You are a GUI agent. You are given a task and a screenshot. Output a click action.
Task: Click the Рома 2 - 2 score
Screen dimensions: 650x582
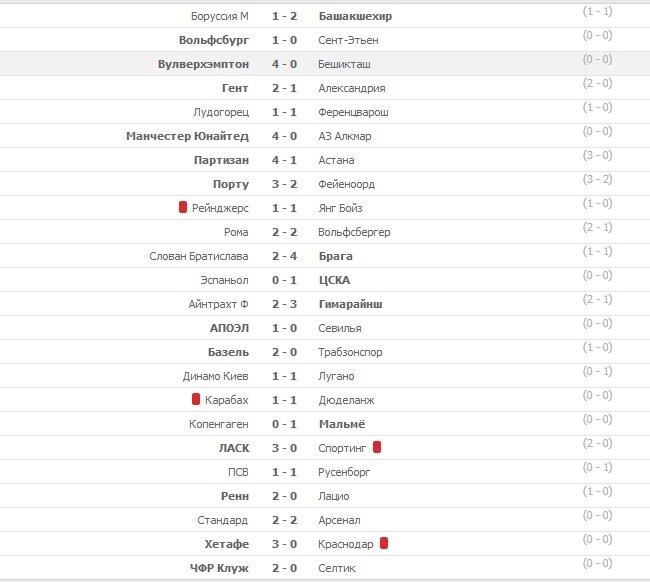[x=284, y=232]
